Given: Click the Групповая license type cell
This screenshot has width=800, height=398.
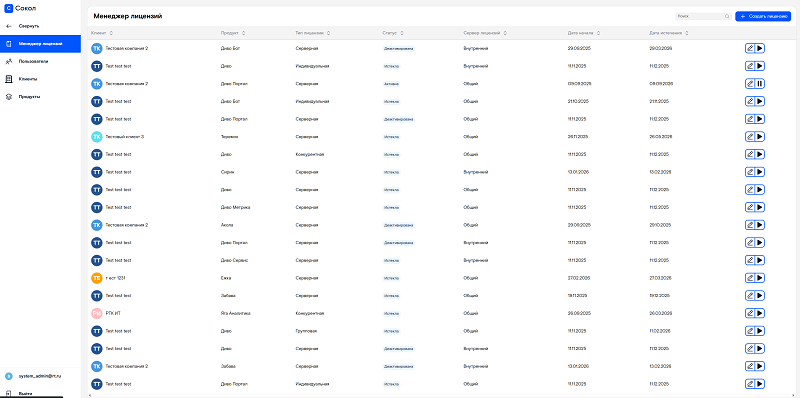Looking at the screenshot, I should tap(306, 331).
